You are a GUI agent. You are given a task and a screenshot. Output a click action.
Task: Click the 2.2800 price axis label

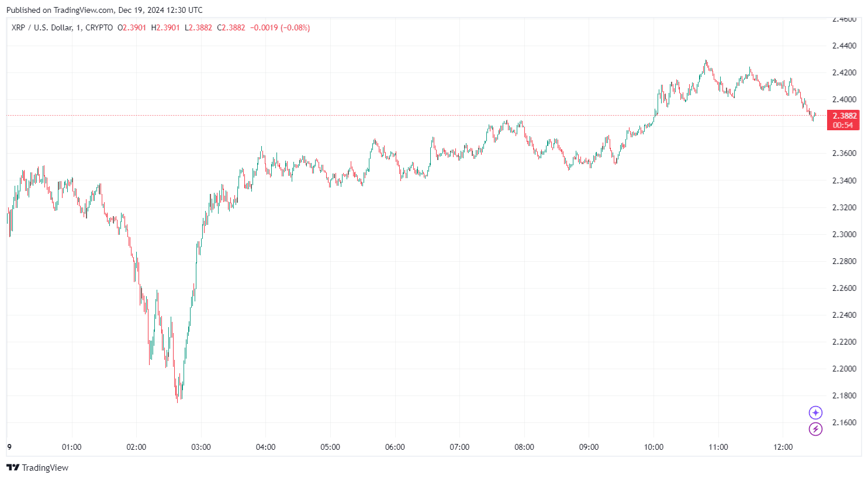tap(844, 261)
